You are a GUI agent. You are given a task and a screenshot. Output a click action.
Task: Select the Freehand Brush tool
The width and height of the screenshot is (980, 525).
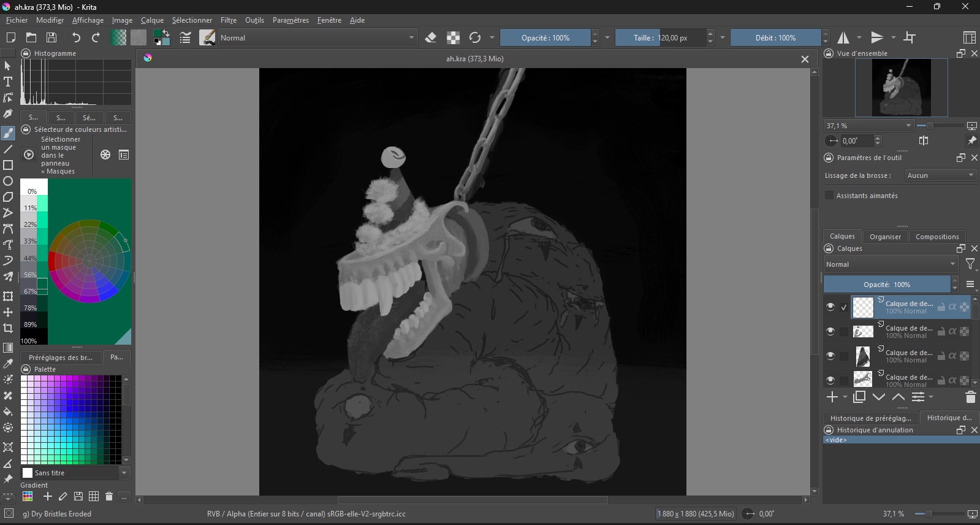(x=8, y=133)
